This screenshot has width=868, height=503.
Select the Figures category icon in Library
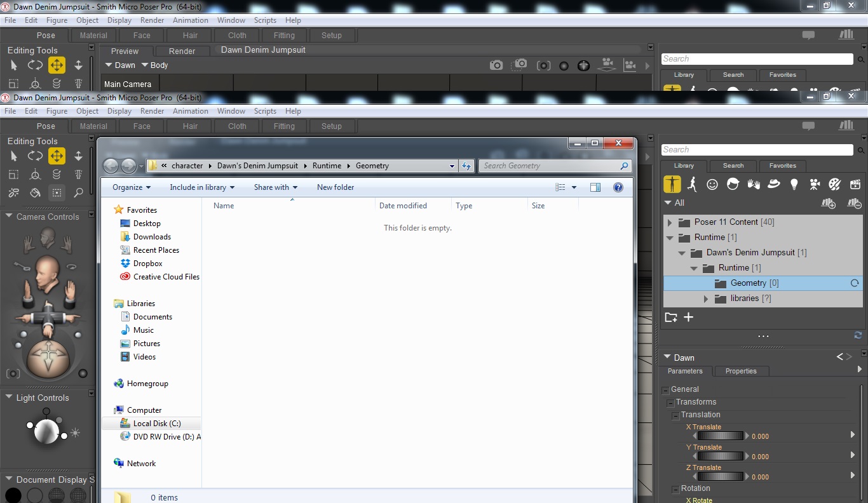[x=672, y=184]
